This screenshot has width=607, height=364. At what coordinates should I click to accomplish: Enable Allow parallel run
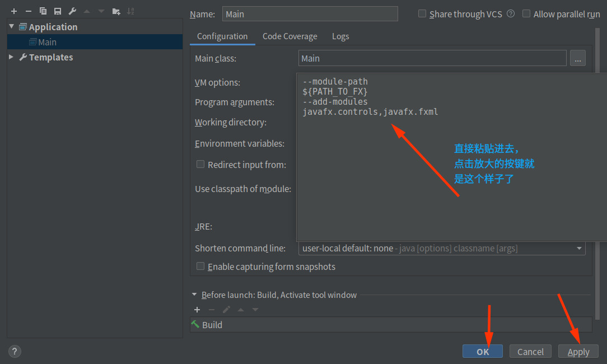[526, 13]
